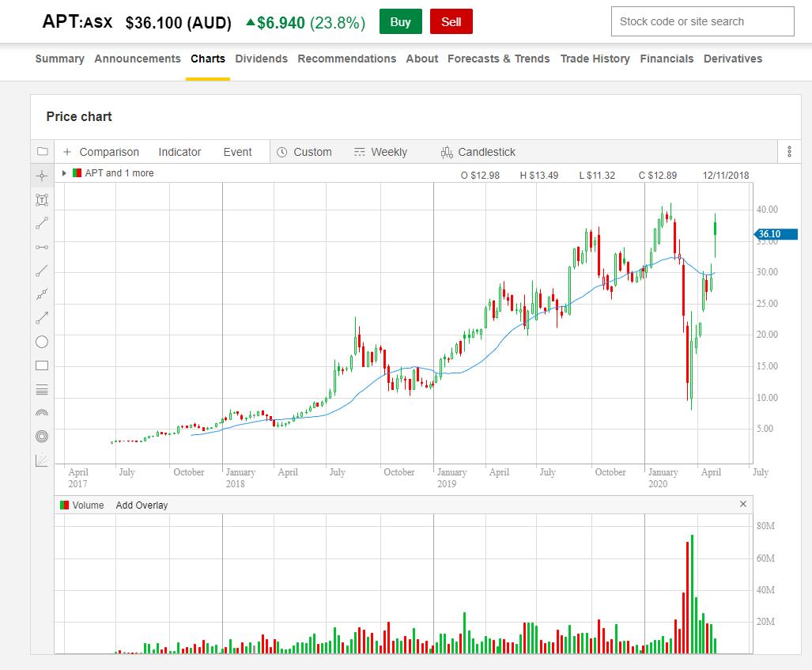This screenshot has height=670, width=812.
Task: Click the C $12.89 close value
Action: (x=657, y=175)
